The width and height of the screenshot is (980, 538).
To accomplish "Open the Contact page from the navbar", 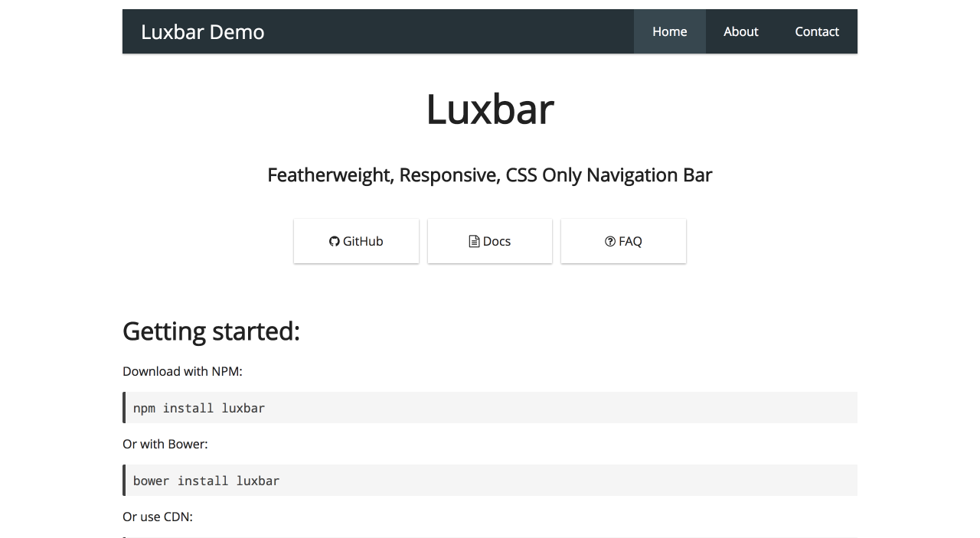I will coord(816,31).
